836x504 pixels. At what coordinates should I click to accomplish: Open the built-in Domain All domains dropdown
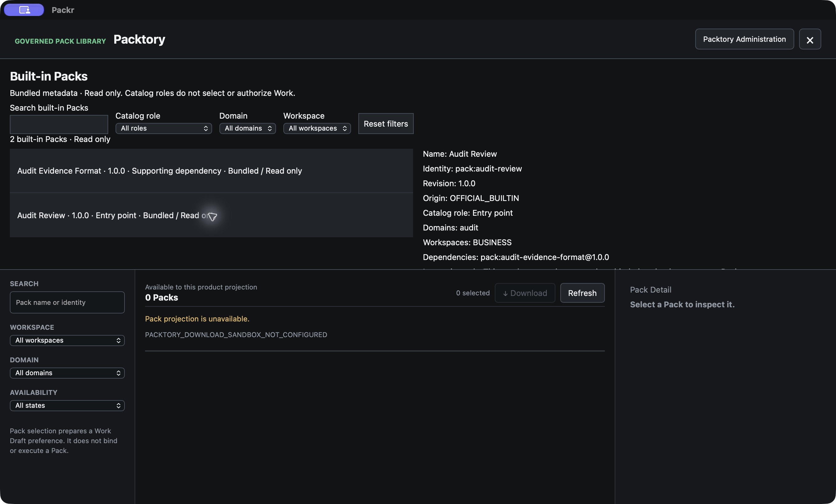(248, 128)
